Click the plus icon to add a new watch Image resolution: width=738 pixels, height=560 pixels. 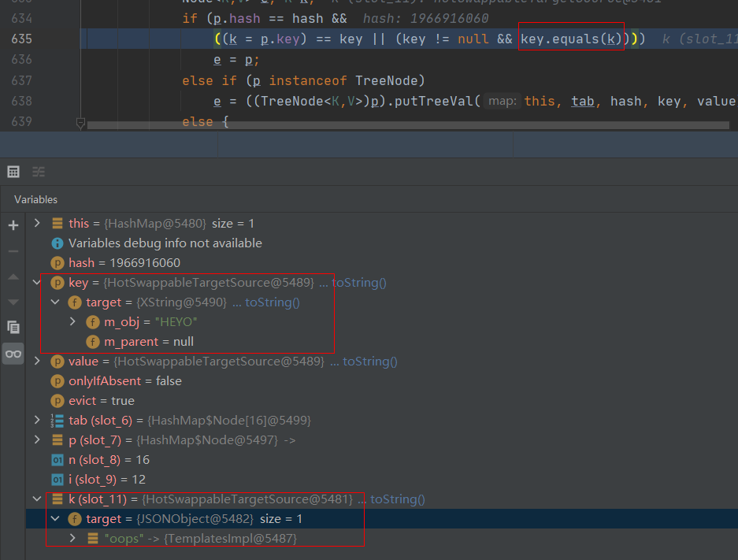click(x=13, y=225)
